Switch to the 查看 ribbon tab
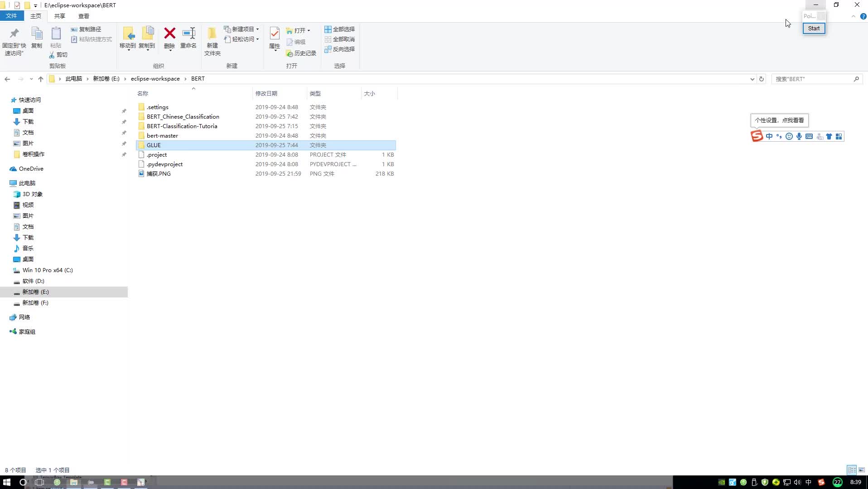This screenshot has width=868, height=489. click(83, 16)
